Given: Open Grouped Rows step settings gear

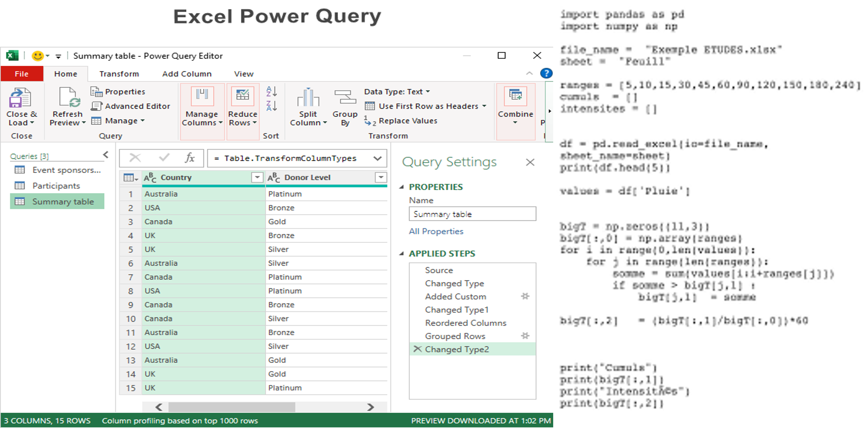Looking at the screenshot, I should (525, 336).
